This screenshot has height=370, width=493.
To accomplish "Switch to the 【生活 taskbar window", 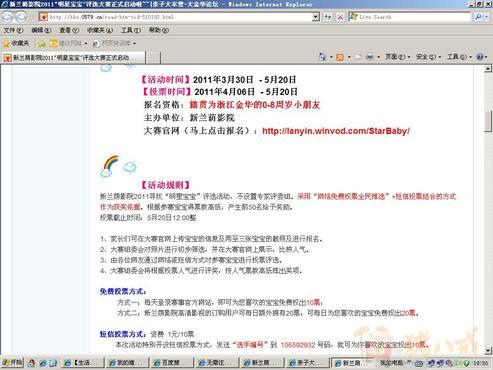I will [x=82, y=363].
